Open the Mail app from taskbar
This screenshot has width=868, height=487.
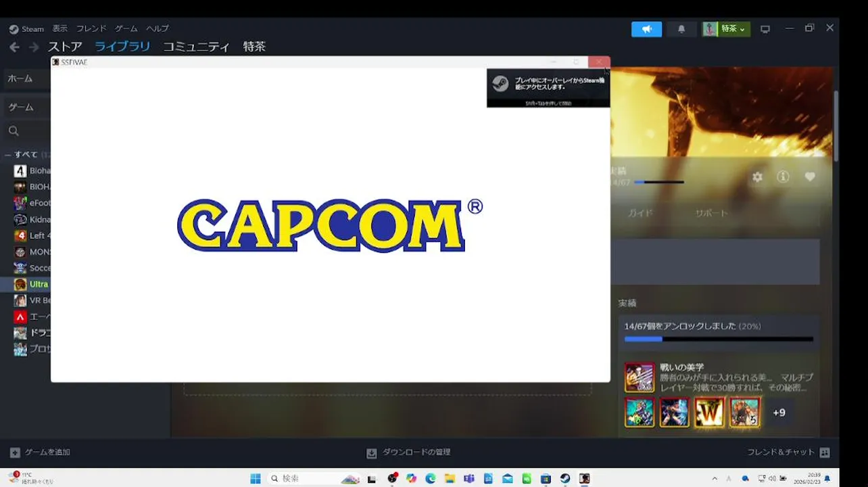507,478
